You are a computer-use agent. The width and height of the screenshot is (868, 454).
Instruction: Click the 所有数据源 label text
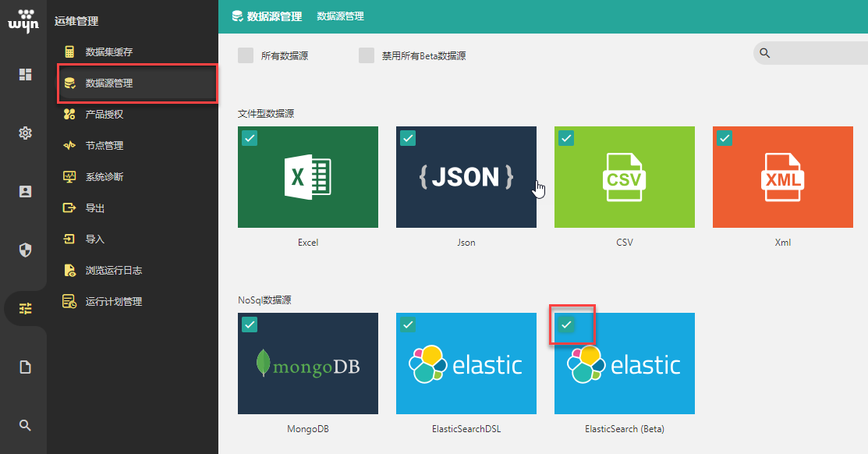[285, 56]
